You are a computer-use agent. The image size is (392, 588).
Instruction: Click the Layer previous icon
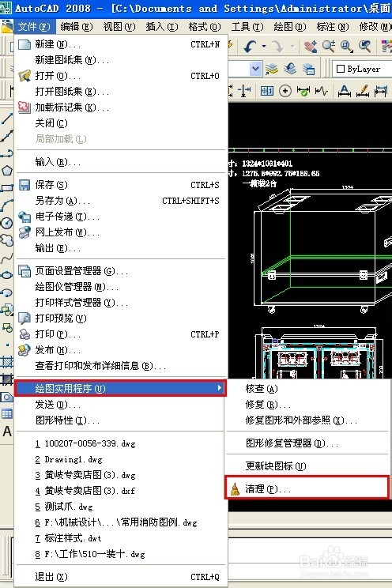(289, 69)
